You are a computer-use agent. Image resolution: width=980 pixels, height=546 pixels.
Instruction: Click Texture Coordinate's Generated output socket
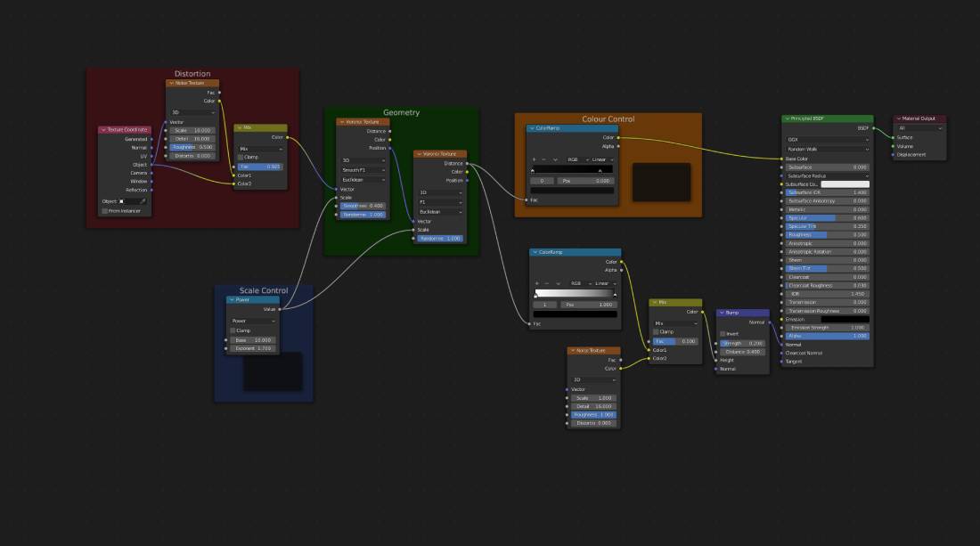(151, 139)
